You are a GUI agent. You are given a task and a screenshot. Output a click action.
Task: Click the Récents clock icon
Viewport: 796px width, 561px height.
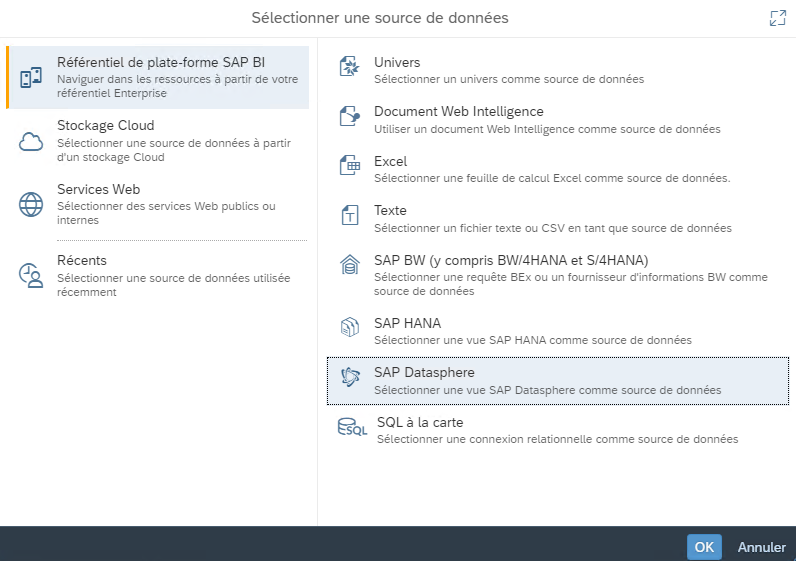click(x=32, y=276)
